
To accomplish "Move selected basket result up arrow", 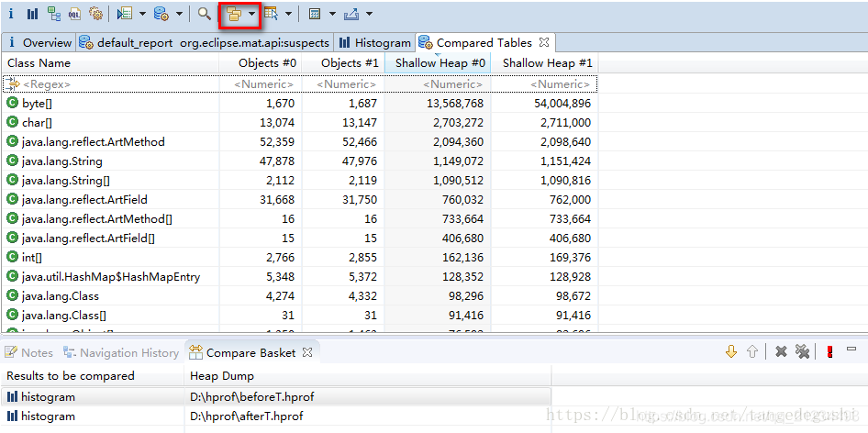I will 751,351.
